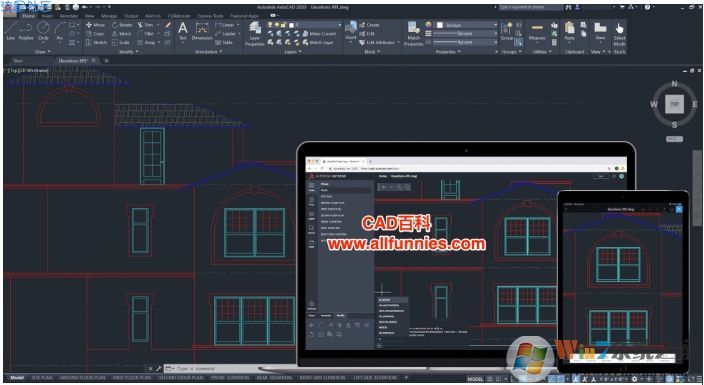
Task: Switch to the Start file tab
Action: click(18, 60)
